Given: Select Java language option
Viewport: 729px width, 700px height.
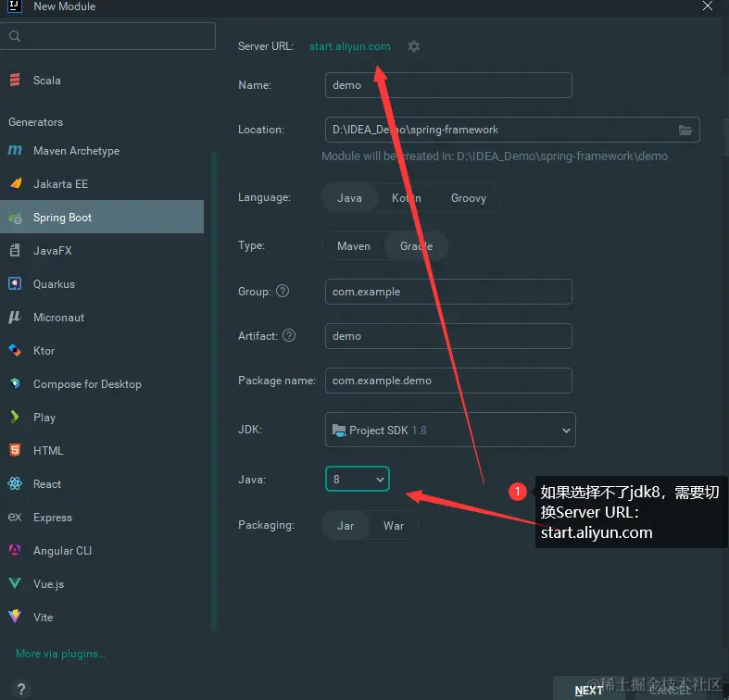Looking at the screenshot, I should tap(349, 198).
